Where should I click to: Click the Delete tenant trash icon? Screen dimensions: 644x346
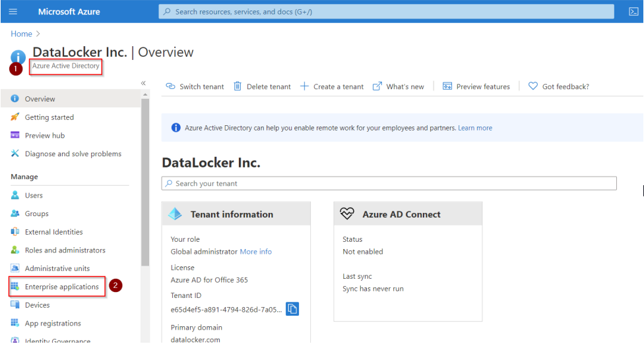point(238,86)
